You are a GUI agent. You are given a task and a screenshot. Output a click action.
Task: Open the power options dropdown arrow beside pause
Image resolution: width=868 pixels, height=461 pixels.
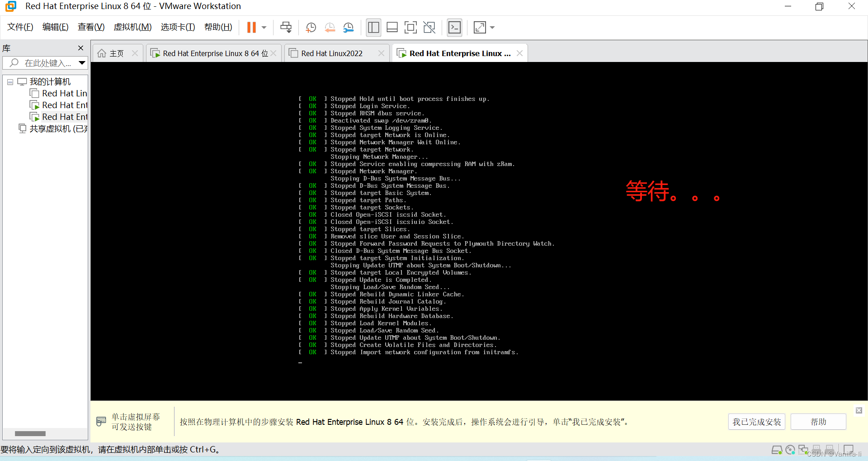264,28
